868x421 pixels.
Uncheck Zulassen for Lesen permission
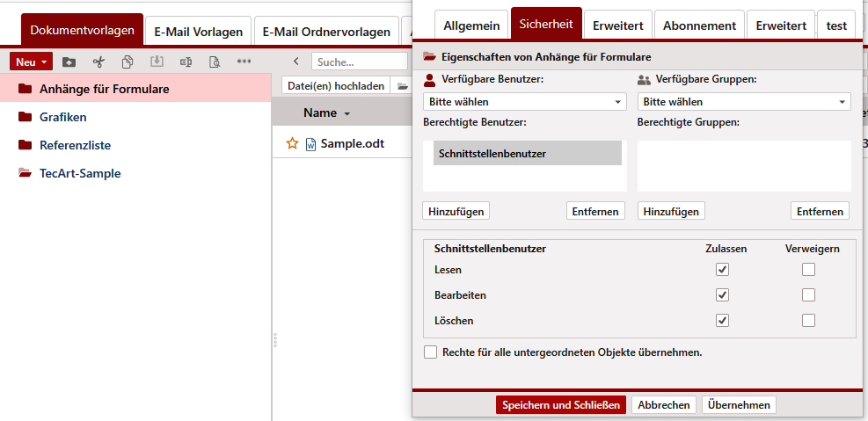pyautogui.click(x=723, y=270)
